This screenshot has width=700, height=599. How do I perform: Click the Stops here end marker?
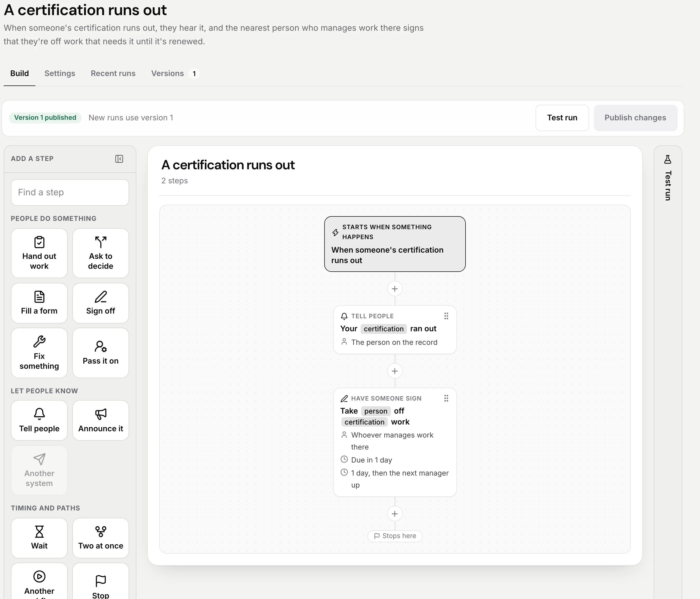[x=395, y=536]
